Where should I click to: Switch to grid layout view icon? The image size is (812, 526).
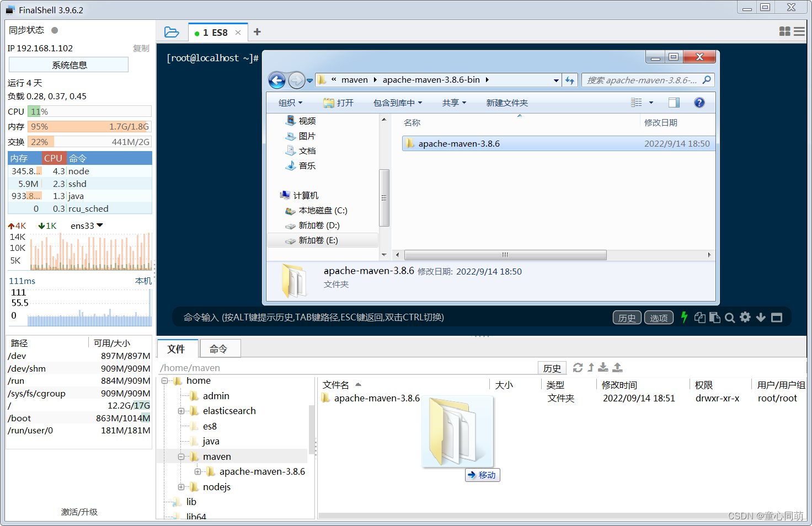click(784, 31)
